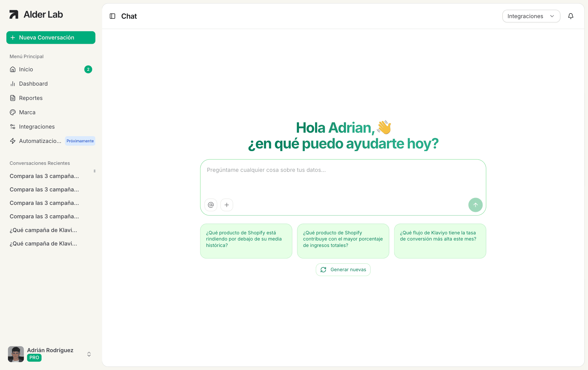Image resolution: width=588 pixels, height=370 pixels.
Task: Click the Dashboard chart icon
Action: click(x=13, y=84)
